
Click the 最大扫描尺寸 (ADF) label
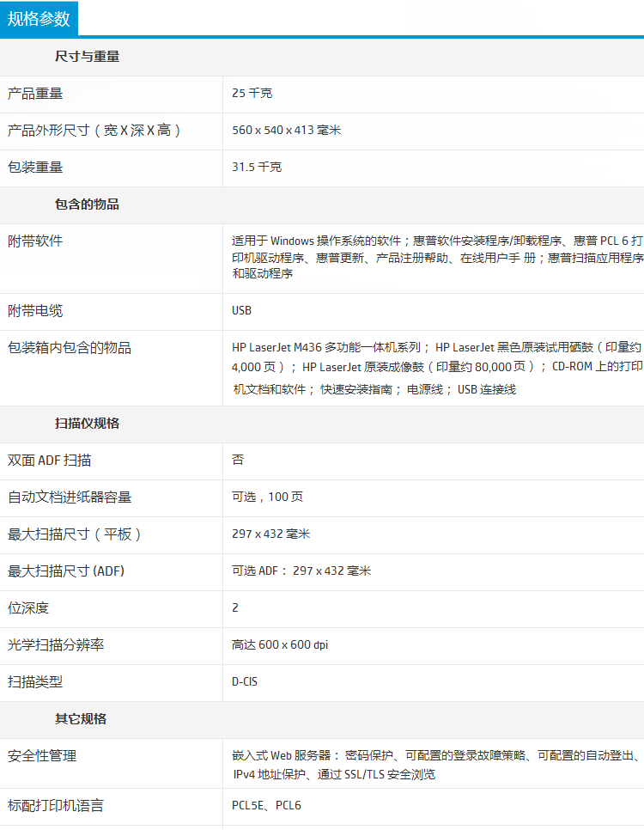pos(65,571)
